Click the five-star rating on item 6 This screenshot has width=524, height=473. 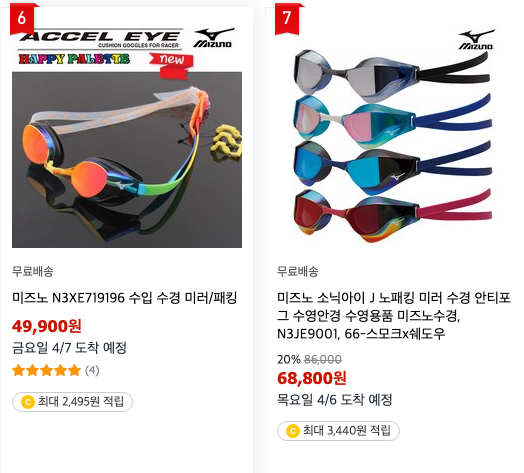[46, 370]
